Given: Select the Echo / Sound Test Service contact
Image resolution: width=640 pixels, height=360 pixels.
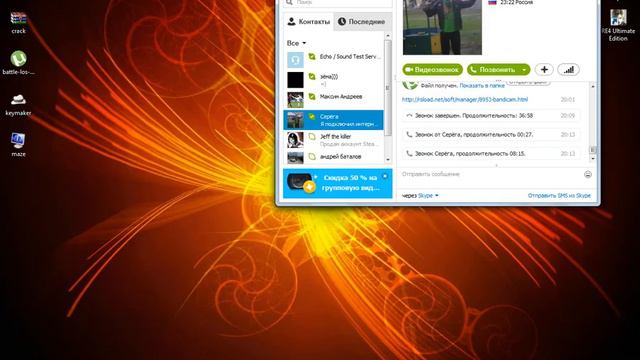Looking at the screenshot, I should pos(333,60).
